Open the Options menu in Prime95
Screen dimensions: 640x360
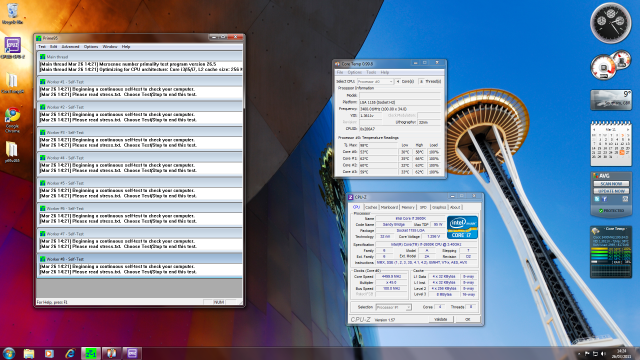point(91,47)
